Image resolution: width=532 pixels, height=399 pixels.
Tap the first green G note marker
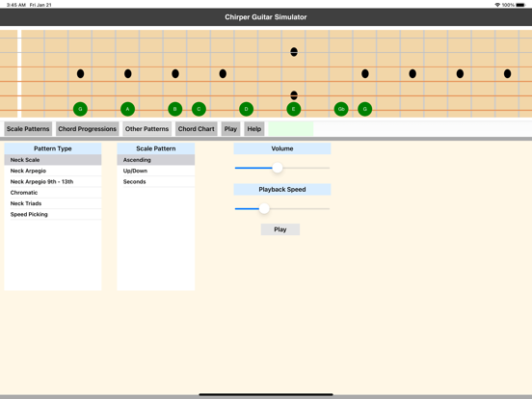point(80,109)
